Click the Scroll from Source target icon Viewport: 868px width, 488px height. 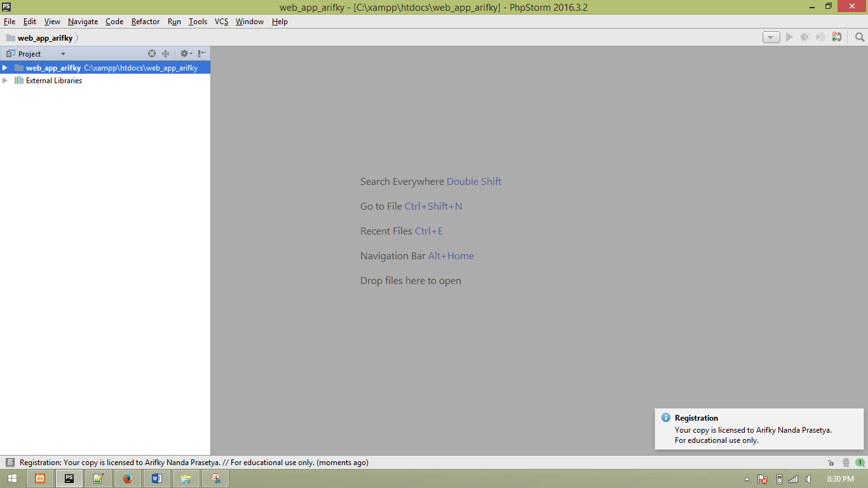click(x=152, y=54)
